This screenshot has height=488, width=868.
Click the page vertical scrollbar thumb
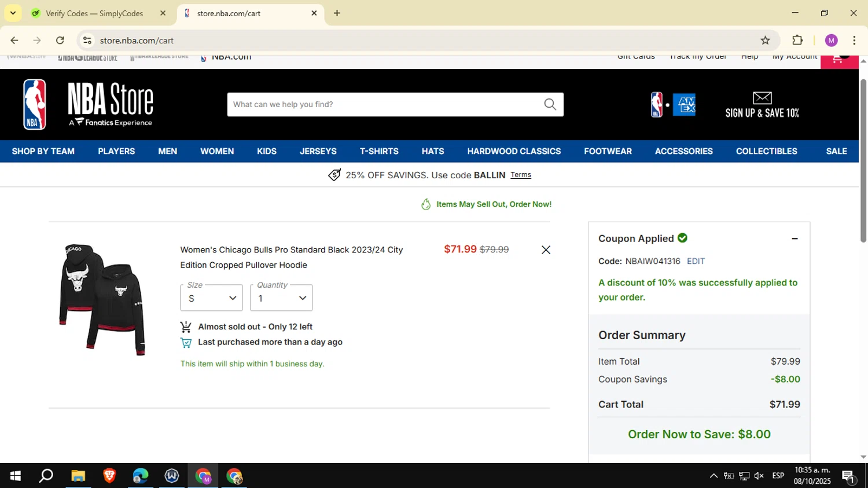[863, 160]
